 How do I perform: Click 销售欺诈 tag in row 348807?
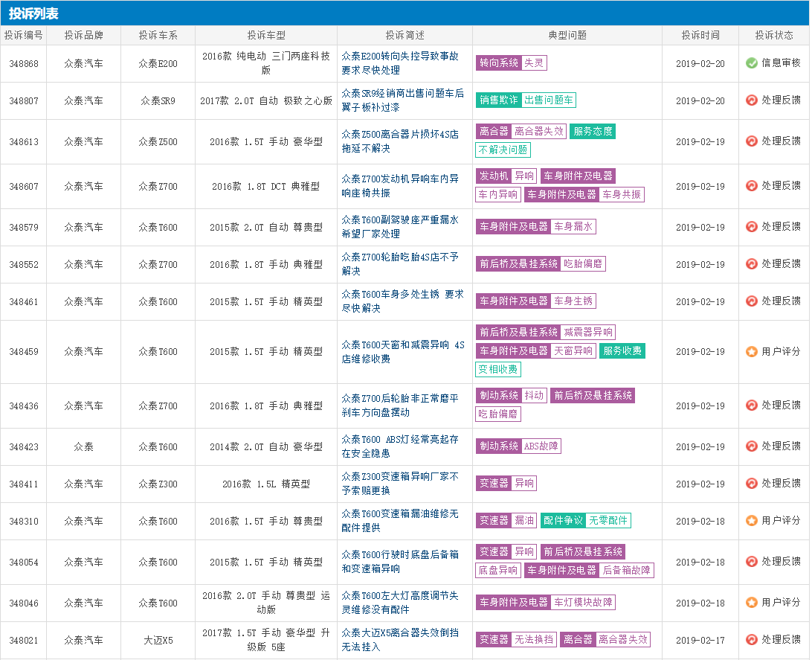[x=499, y=100]
